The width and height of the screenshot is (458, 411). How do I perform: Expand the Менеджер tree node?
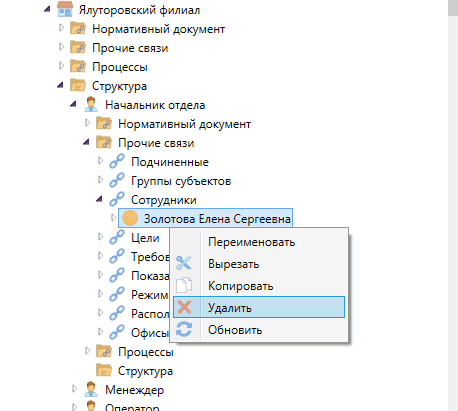tap(74, 389)
